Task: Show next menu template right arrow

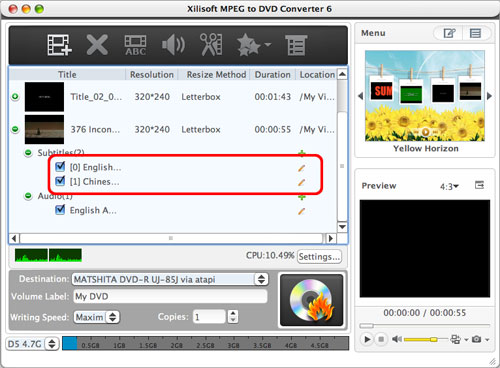Action: 489,96
